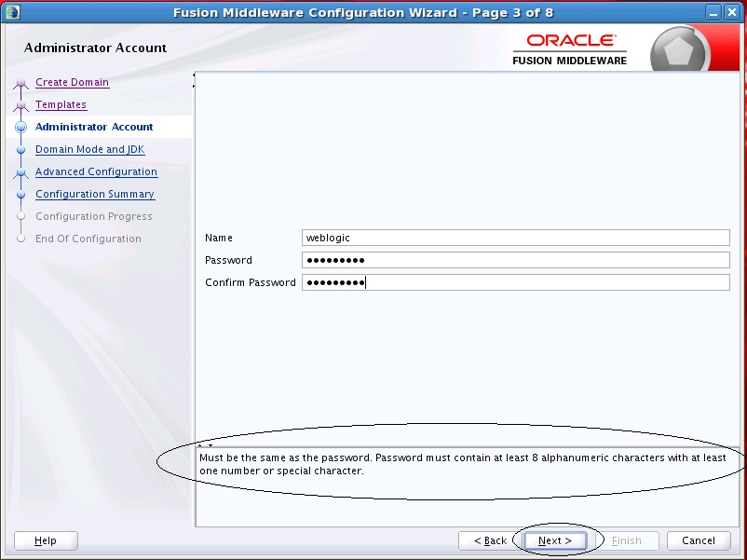
Task: Click the Confirm Password label
Action: click(251, 282)
